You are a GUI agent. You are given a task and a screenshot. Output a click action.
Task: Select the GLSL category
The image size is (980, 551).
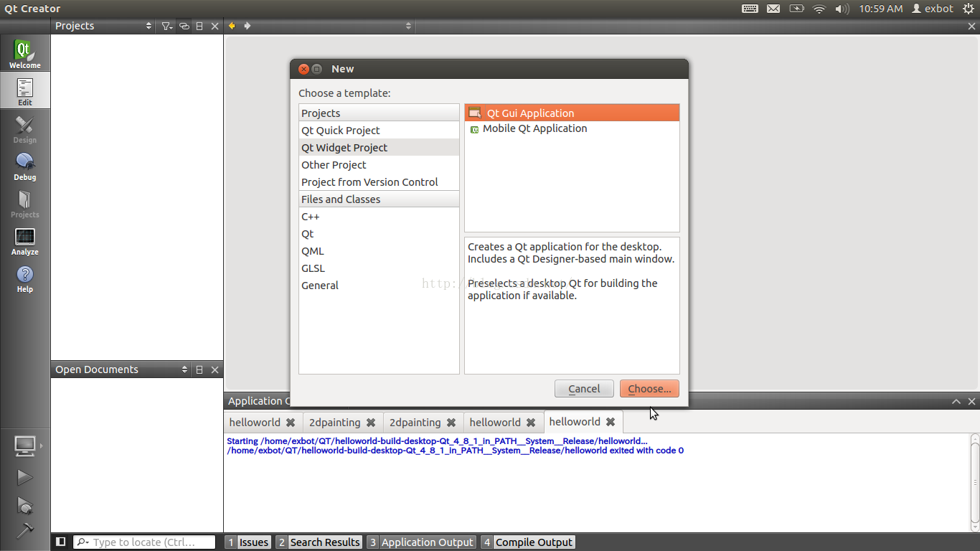click(379, 268)
